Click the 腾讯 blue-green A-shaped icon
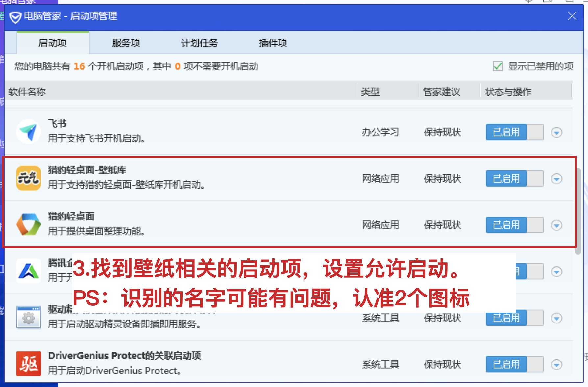This screenshot has width=588, height=387. 29,271
